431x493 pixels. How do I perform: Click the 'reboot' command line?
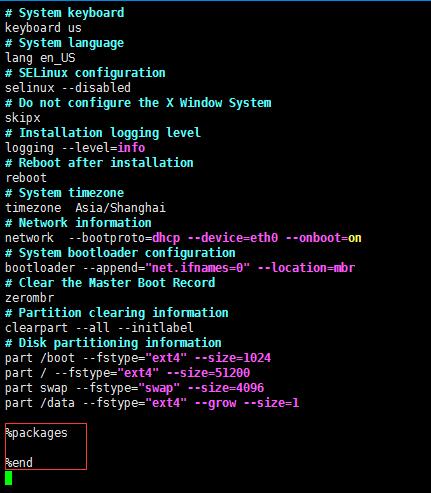coord(26,178)
